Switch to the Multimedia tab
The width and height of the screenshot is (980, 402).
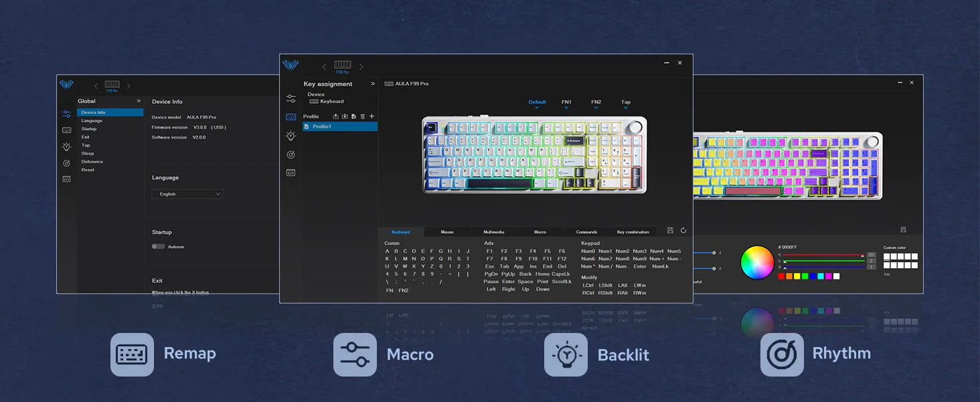point(494,232)
